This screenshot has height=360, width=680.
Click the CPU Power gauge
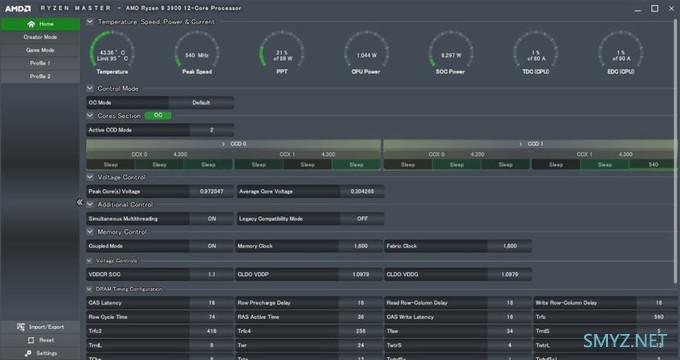pos(366,52)
